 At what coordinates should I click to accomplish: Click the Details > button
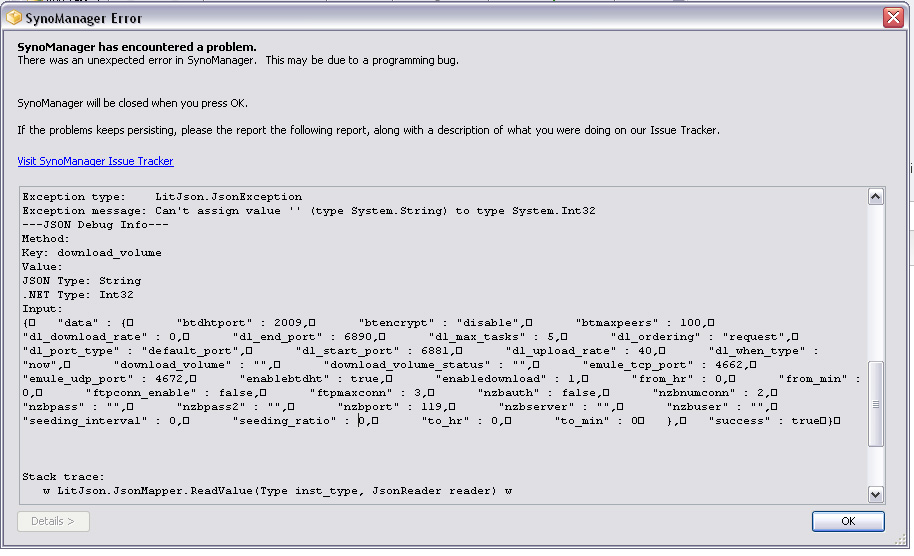point(53,521)
